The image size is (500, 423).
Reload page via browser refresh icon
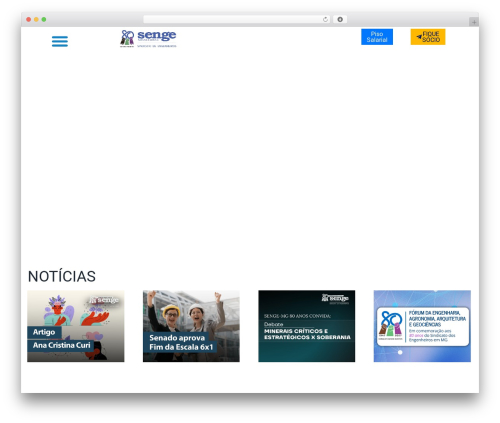(x=325, y=20)
